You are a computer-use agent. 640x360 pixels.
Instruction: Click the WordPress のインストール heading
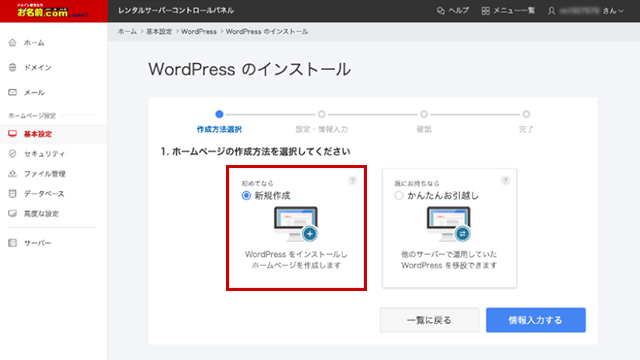click(249, 69)
